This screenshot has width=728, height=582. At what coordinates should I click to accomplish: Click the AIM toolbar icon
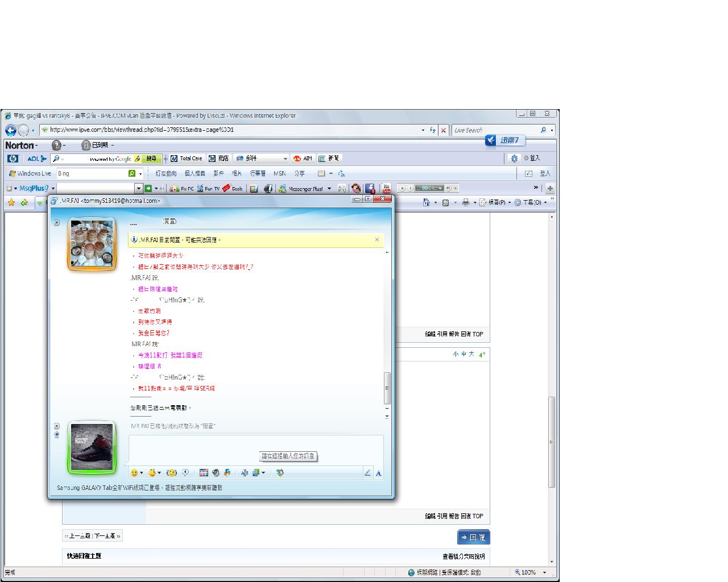tap(303, 159)
